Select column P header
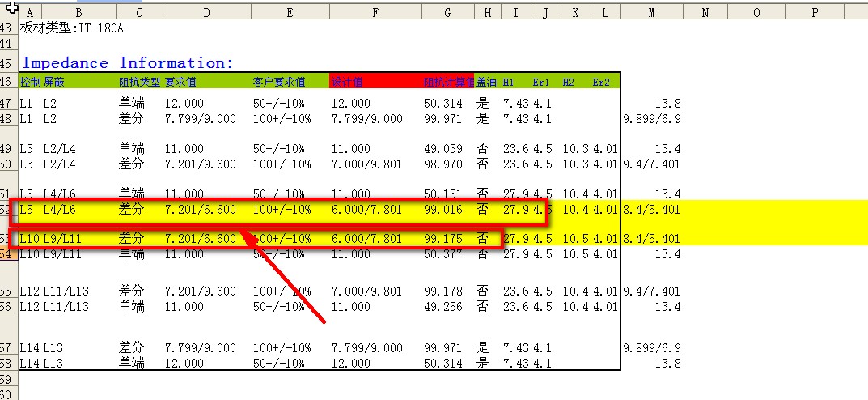868x400 pixels. click(815, 13)
